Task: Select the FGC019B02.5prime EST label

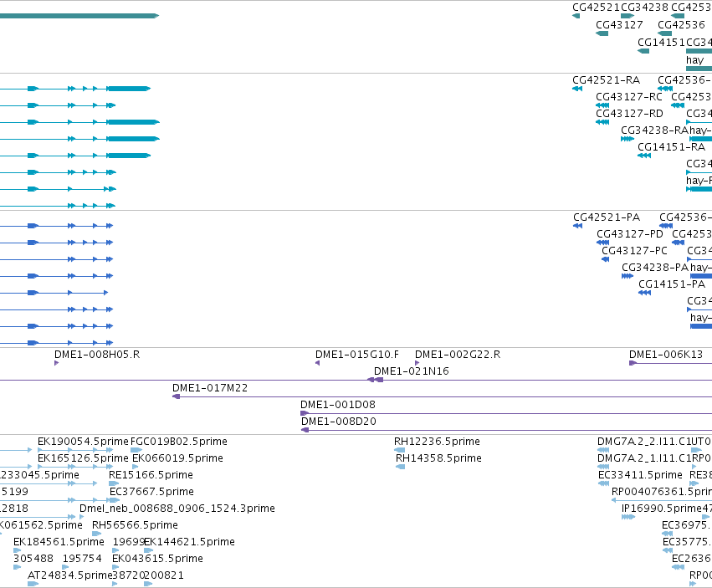Action: [x=179, y=442]
